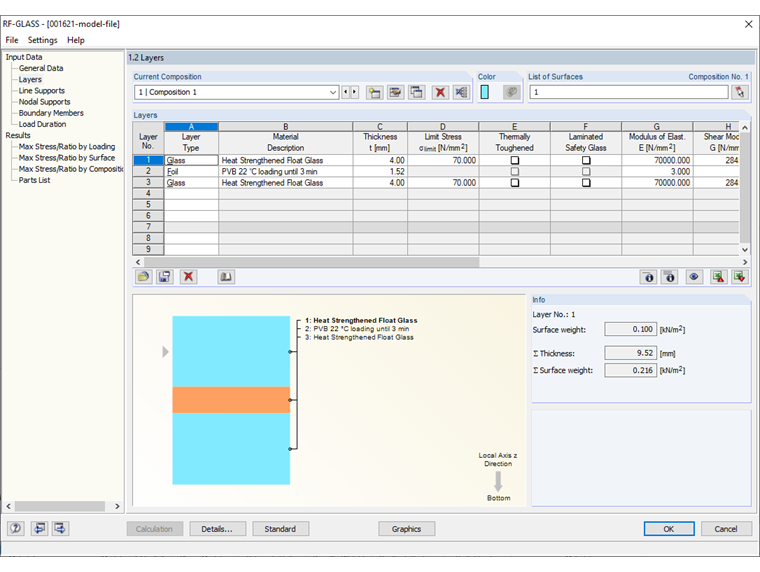Image resolution: width=760 pixels, height=572 pixels.
Task: Load saved layers folder icon
Action: tap(143, 277)
